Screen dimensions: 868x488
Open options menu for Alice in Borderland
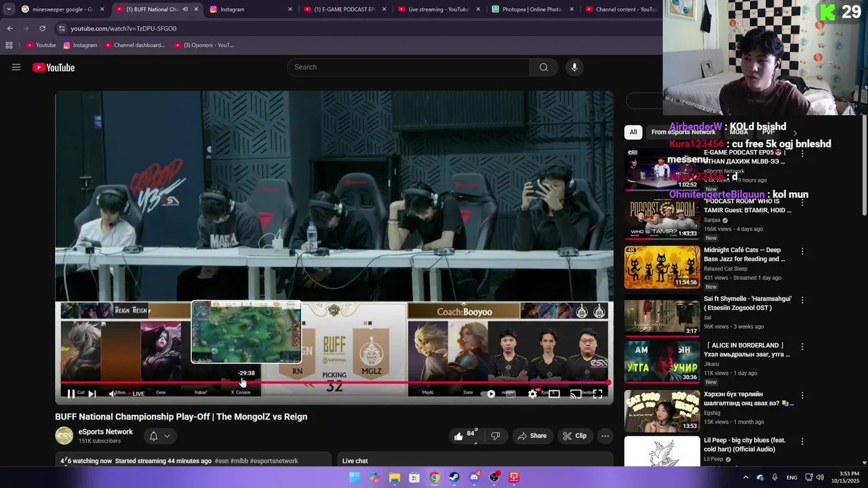click(x=802, y=346)
